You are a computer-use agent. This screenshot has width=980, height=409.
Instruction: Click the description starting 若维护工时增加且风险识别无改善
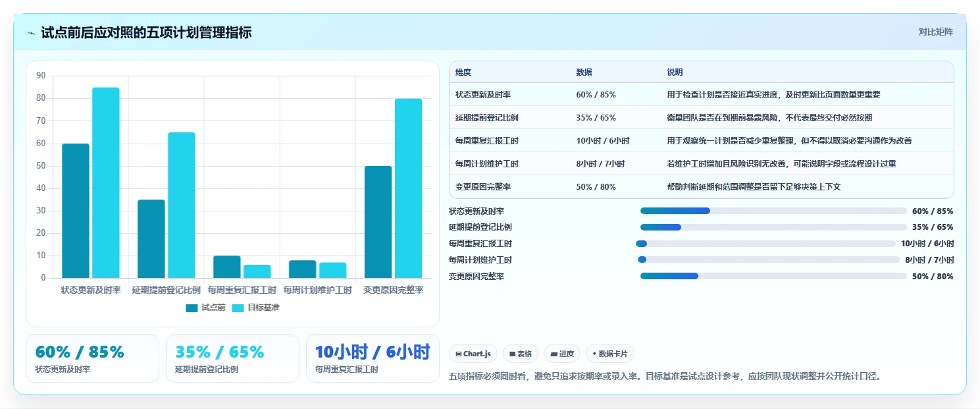click(781, 164)
